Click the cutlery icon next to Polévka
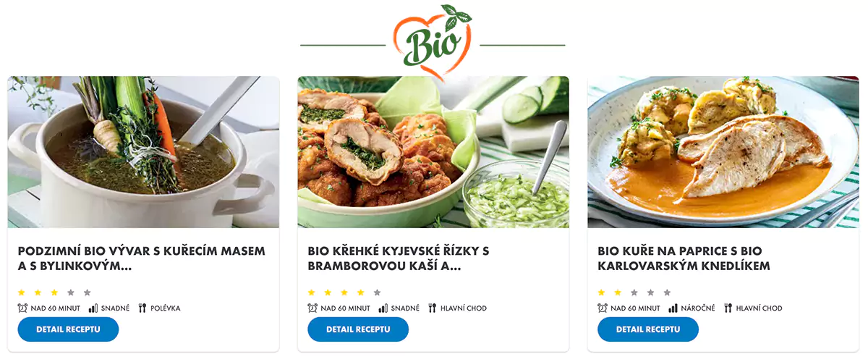 tap(142, 308)
